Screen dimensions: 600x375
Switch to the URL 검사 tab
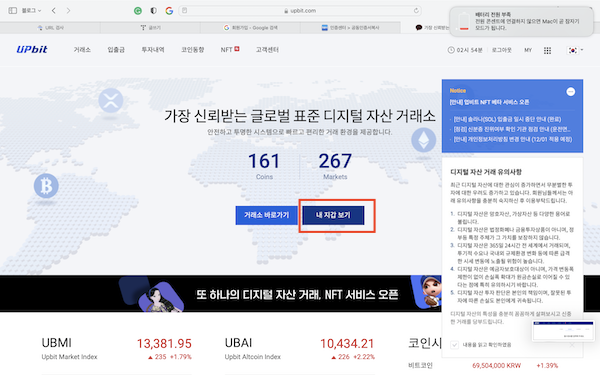click(x=50, y=28)
